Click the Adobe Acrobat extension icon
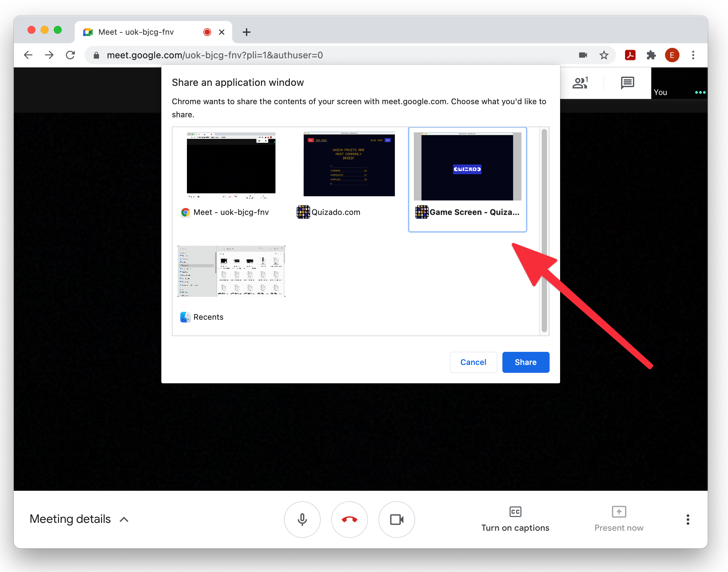Viewport: 728px width, 572px height. (x=630, y=55)
